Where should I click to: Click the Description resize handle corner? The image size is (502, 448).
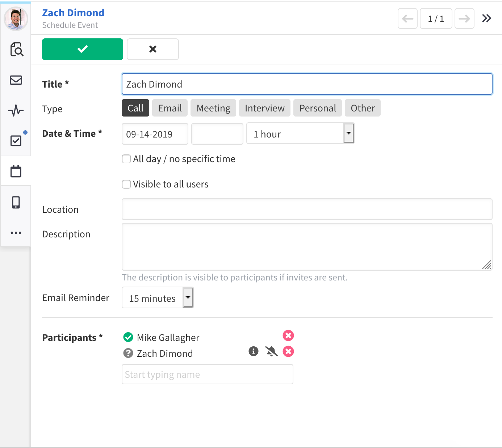[487, 265]
